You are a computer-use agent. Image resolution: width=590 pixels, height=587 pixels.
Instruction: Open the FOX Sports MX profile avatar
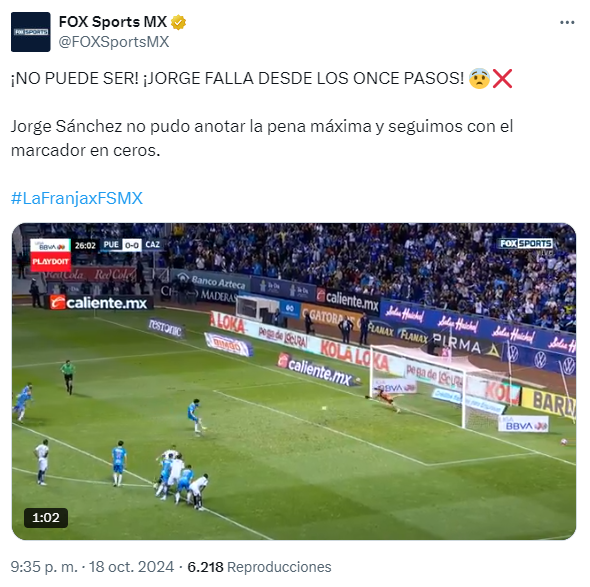click(x=30, y=32)
